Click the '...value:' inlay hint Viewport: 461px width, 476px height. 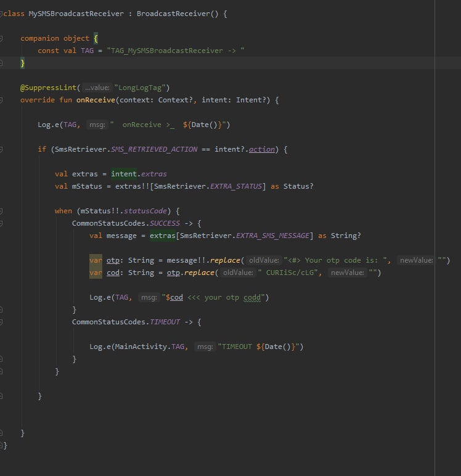coord(97,88)
